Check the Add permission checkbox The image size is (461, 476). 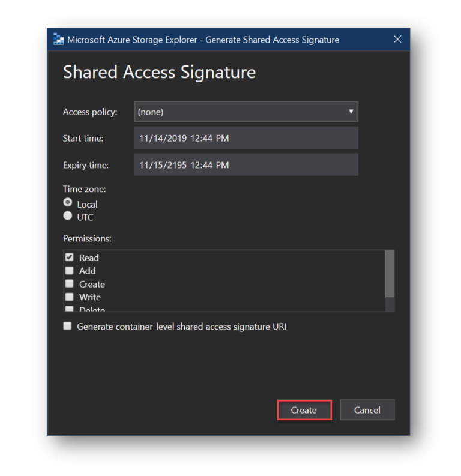(70, 271)
